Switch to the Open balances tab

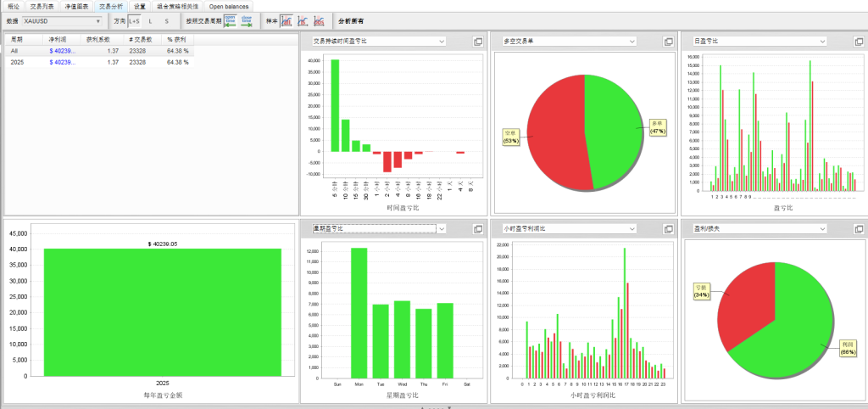(x=229, y=6)
